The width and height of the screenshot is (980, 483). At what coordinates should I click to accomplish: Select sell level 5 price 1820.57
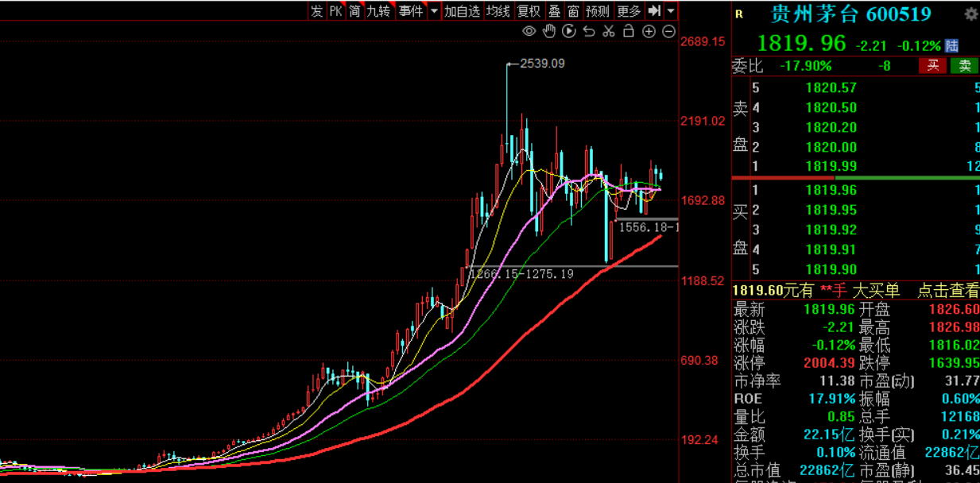click(x=831, y=87)
